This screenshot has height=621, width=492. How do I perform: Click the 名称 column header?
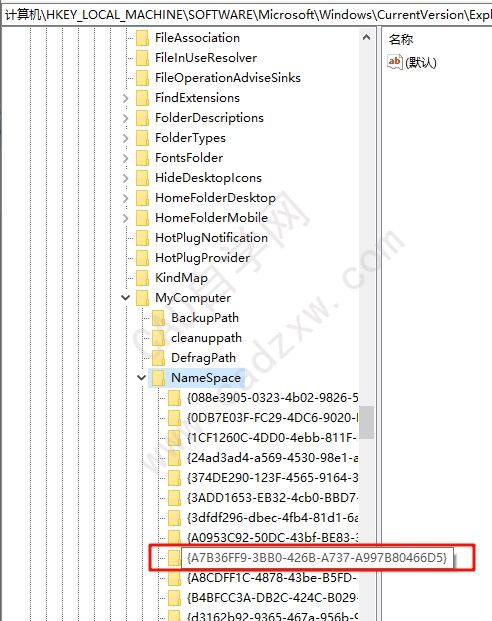(x=401, y=40)
